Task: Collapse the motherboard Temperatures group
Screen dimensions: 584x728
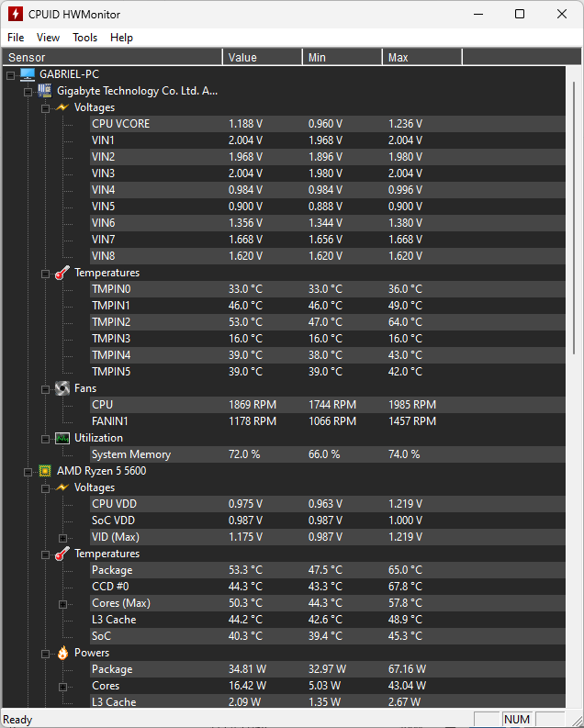Action: tap(45, 274)
